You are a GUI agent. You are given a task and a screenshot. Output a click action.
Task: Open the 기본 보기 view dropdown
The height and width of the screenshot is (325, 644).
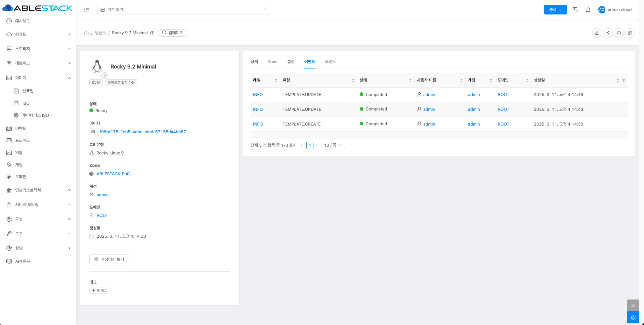click(184, 9)
